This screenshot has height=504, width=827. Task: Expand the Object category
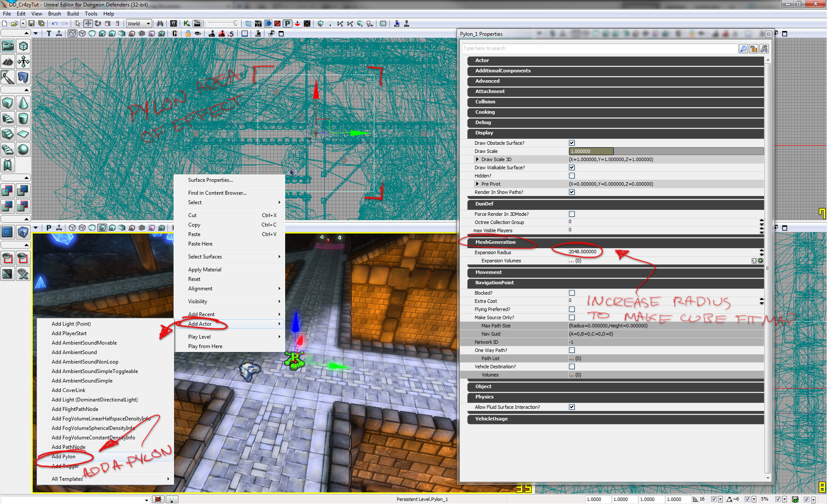tap(616, 387)
